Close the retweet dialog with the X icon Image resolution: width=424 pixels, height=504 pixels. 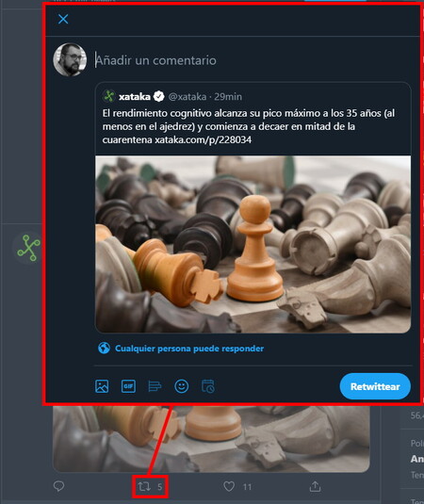[x=63, y=19]
